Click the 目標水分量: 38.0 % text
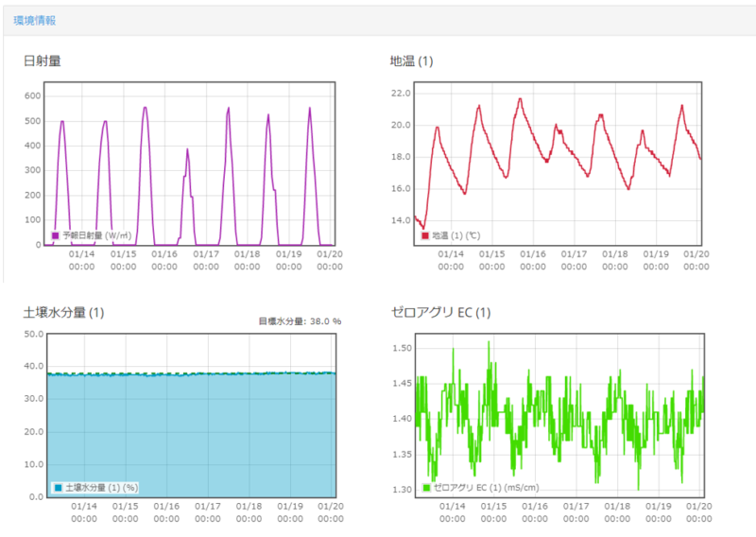Image resolution: width=756 pixels, height=537 pixels. click(300, 321)
